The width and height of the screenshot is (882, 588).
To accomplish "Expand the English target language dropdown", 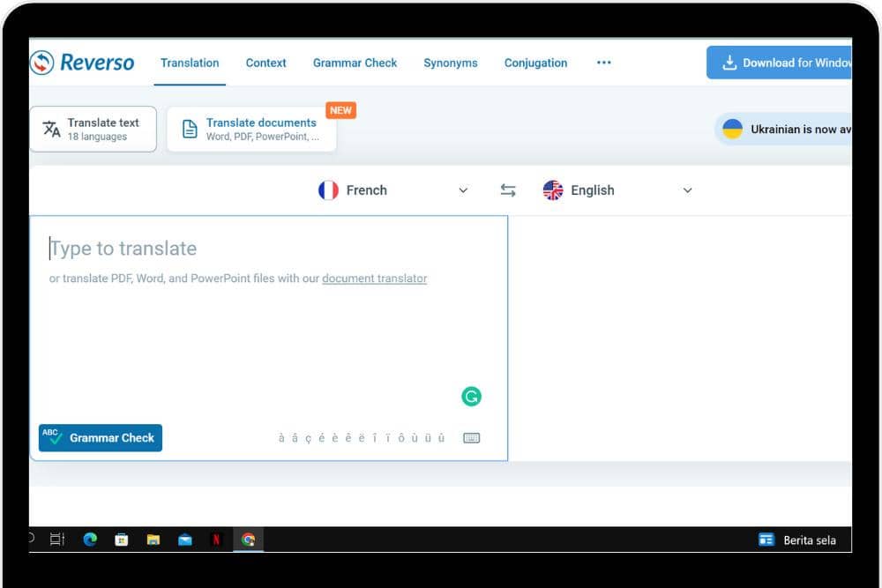I will 688,190.
